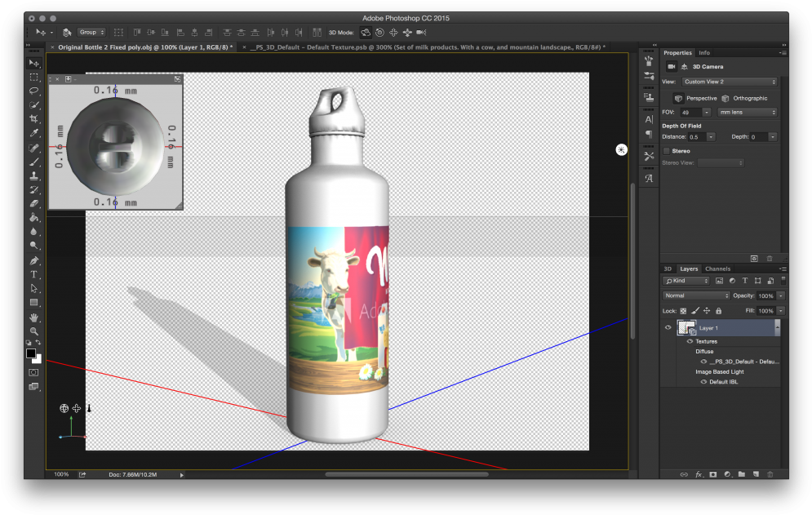The width and height of the screenshot is (812, 515).
Task: Select the Horizontal Type tool
Action: [33, 274]
